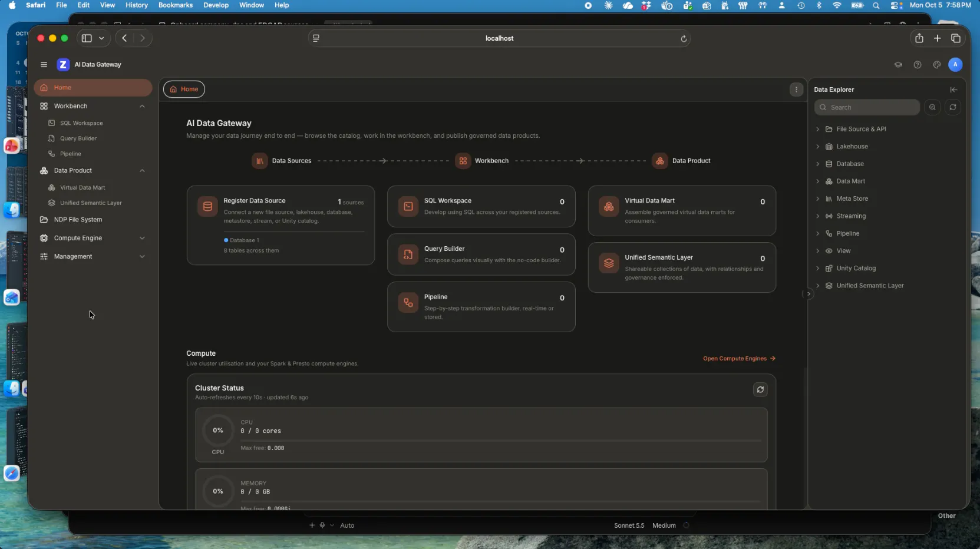Open Safari's Bookmarks menu
This screenshot has height=549, width=980.
[x=176, y=5]
